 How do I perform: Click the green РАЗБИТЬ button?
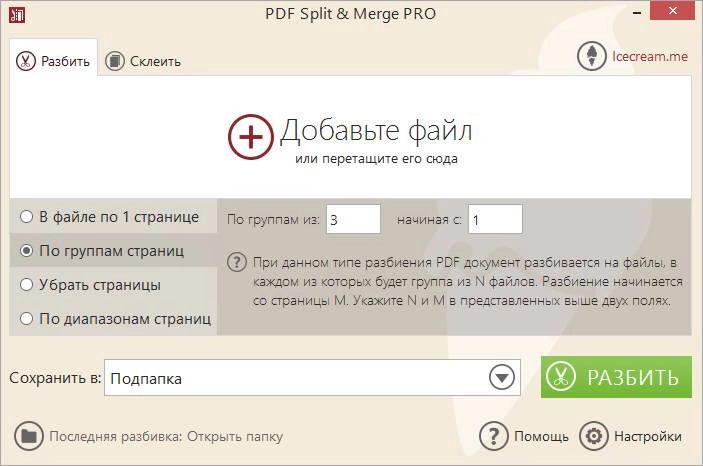pos(616,377)
